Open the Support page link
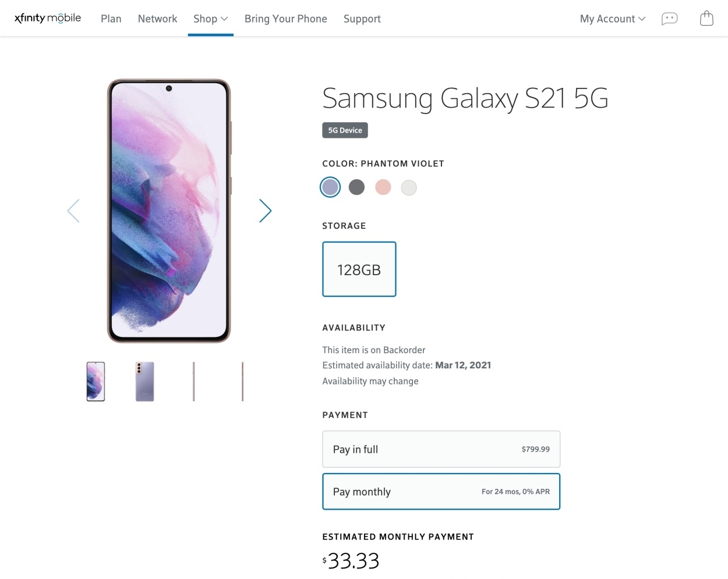The height and width of the screenshot is (579, 728). pos(362,19)
